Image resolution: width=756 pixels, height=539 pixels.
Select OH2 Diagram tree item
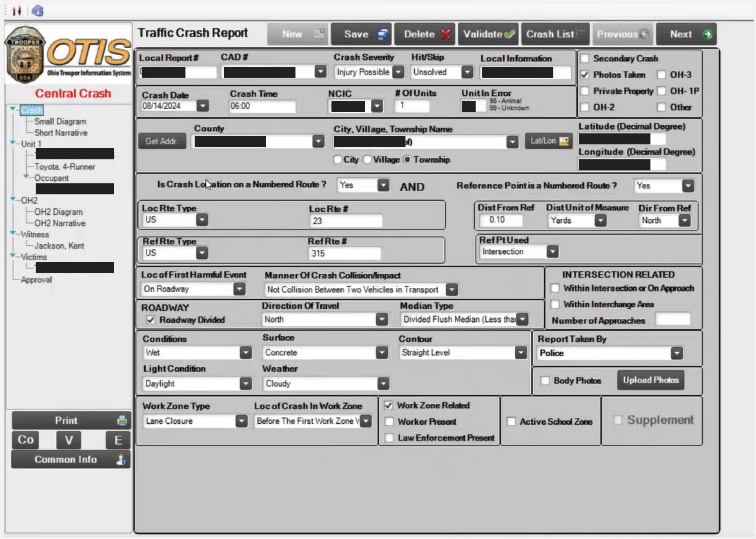point(58,212)
